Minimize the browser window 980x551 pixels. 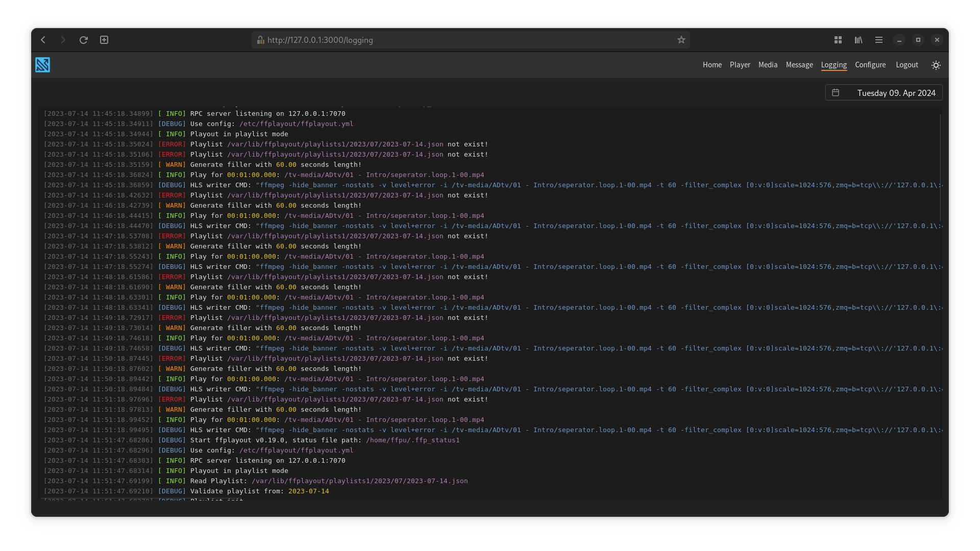pos(899,40)
